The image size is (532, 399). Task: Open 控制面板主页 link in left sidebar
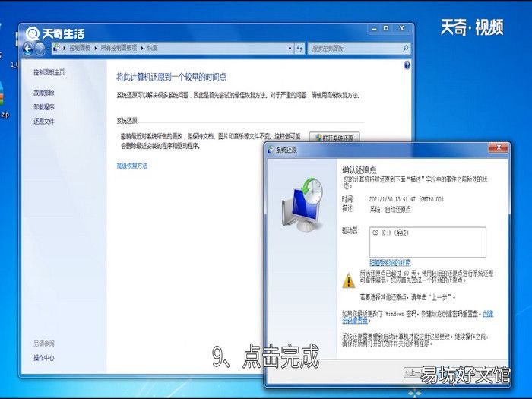pos(49,72)
